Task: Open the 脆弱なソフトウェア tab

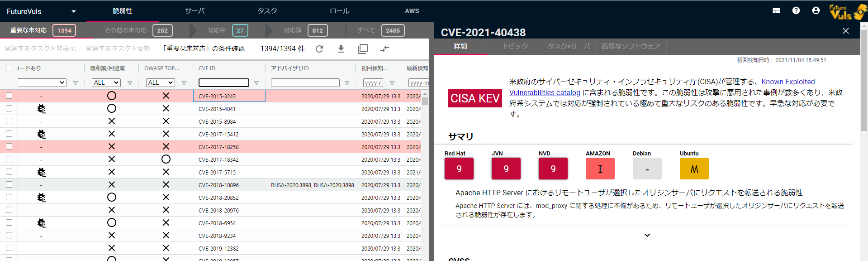Action: [x=631, y=46]
